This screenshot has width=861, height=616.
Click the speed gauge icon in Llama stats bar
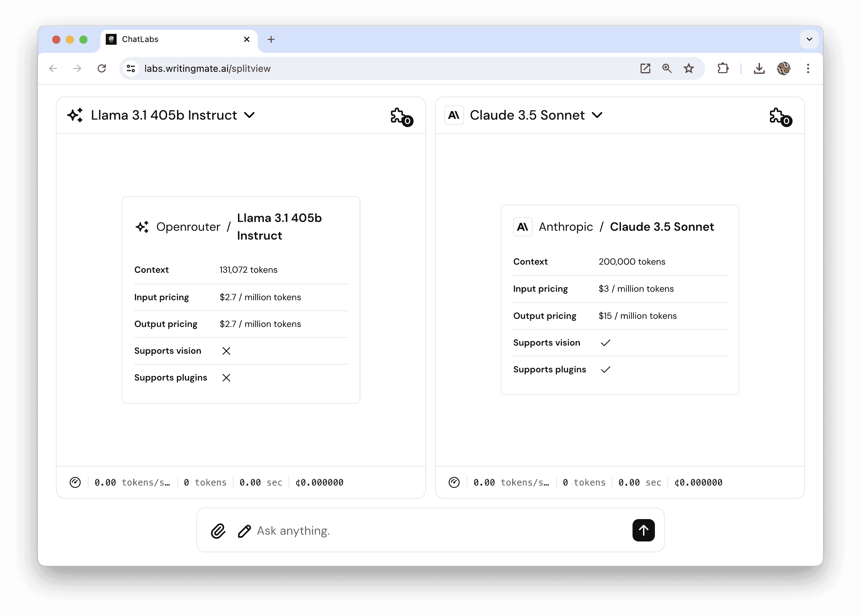75,482
